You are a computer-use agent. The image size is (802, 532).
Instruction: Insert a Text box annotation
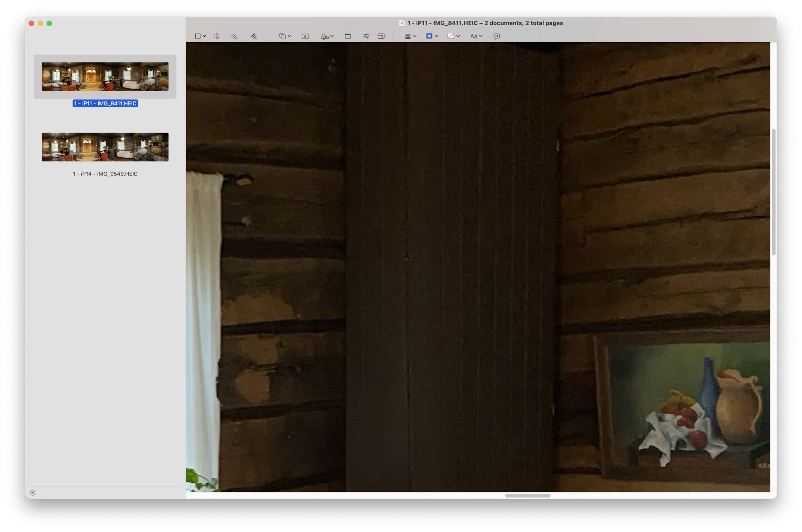pos(305,36)
